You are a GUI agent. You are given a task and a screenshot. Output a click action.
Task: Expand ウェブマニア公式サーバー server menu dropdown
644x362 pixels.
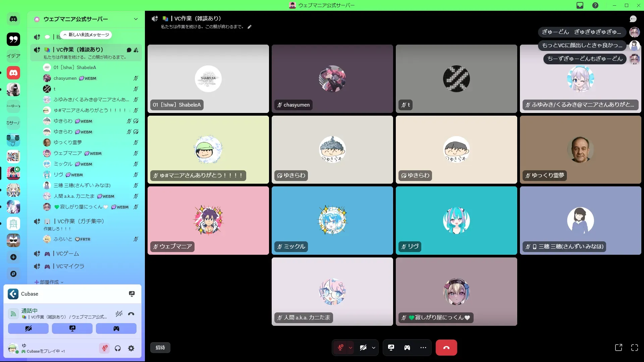coord(136,19)
